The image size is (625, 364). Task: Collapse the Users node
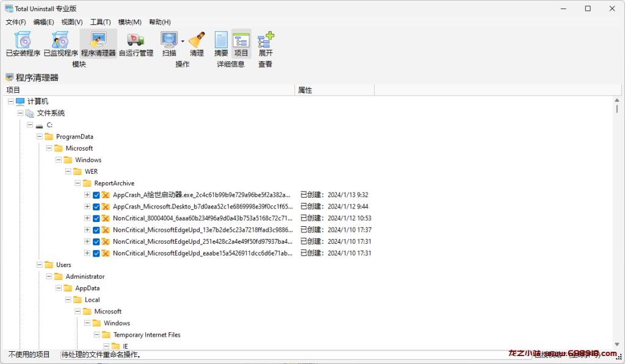pyautogui.click(x=40, y=265)
